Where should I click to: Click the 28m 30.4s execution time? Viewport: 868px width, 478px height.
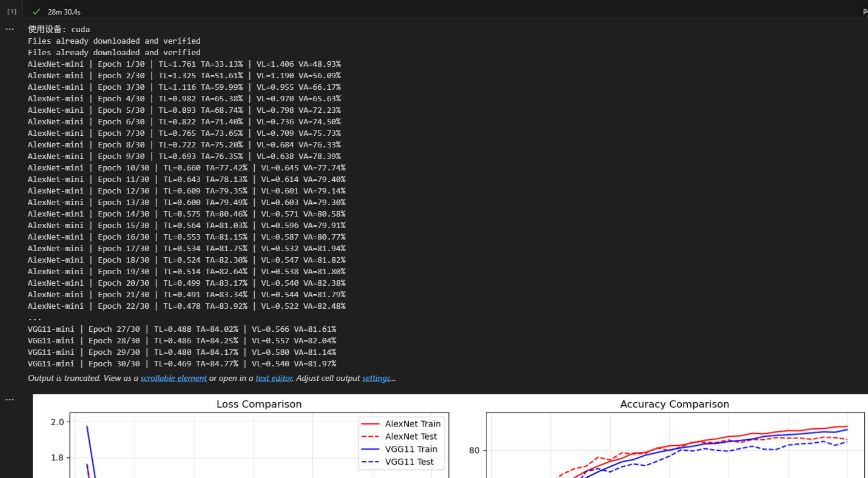click(x=64, y=12)
